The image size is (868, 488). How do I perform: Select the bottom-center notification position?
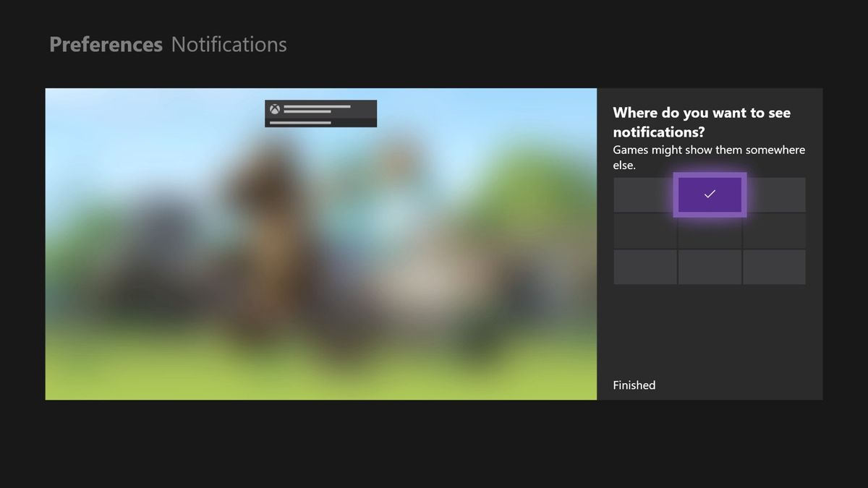point(710,267)
